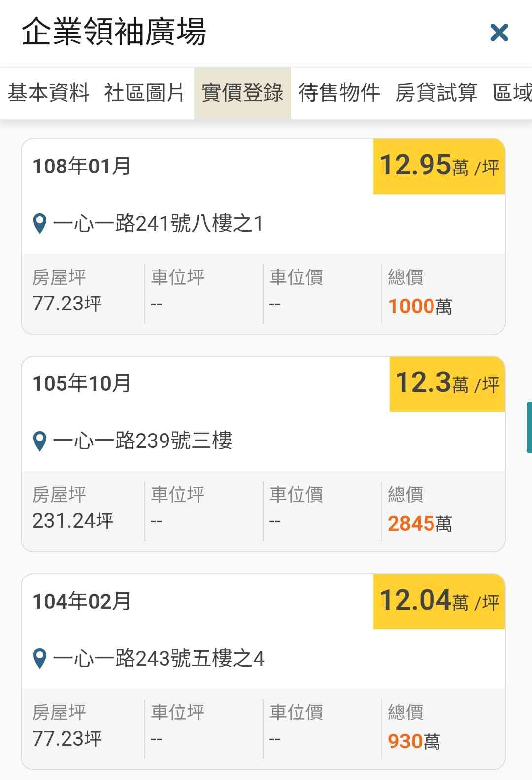Open the address 一心一路241號八樓之1
Viewport: 532px width, 780px height.
click(x=158, y=224)
